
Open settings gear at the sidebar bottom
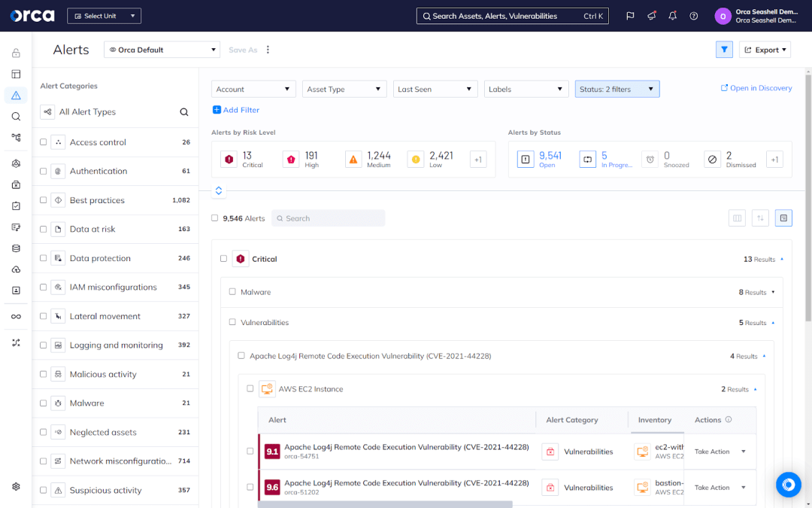[x=16, y=487]
